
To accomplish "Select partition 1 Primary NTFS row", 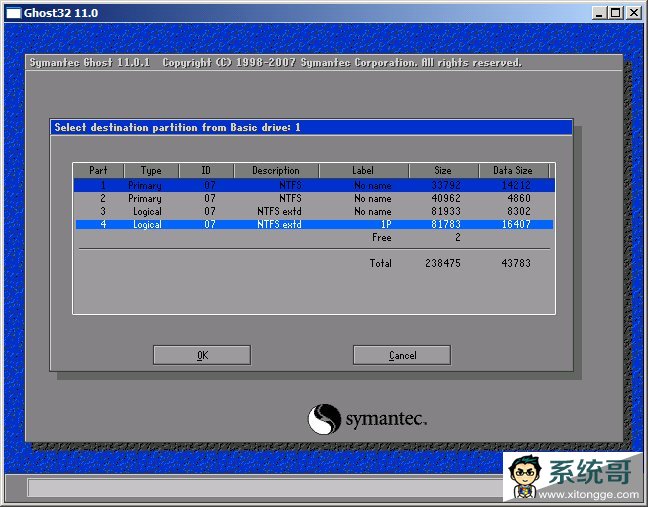I will tap(314, 185).
